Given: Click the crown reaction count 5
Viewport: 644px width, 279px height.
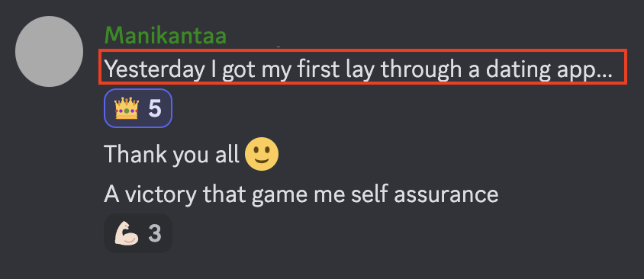Looking at the screenshot, I should 155,109.
